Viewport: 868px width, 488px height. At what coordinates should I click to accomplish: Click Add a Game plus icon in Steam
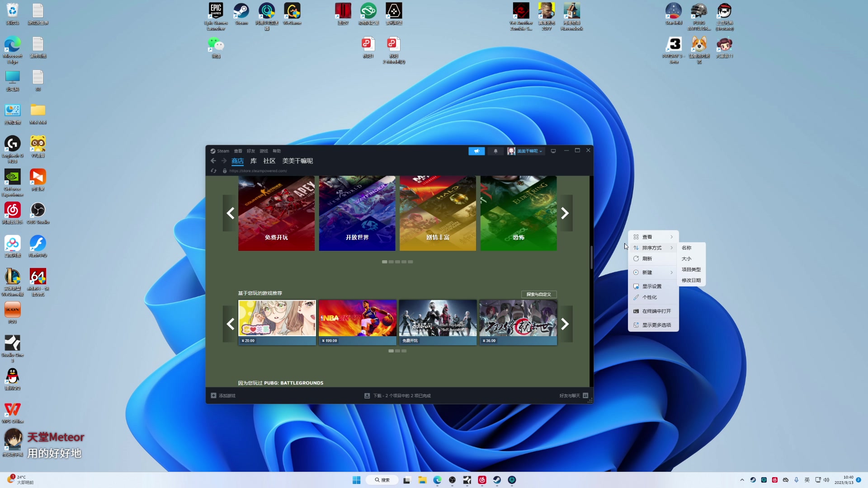click(213, 395)
